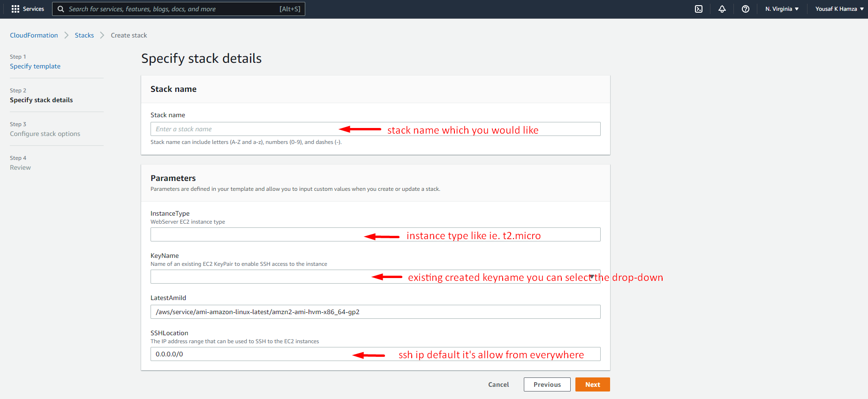868x399 pixels.
Task: Click the LatestAmiId input field
Action: [x=375, y=312]
